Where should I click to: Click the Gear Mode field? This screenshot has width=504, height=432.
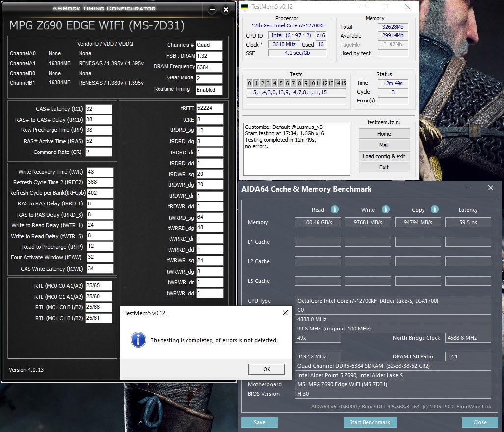pos(209,78)
